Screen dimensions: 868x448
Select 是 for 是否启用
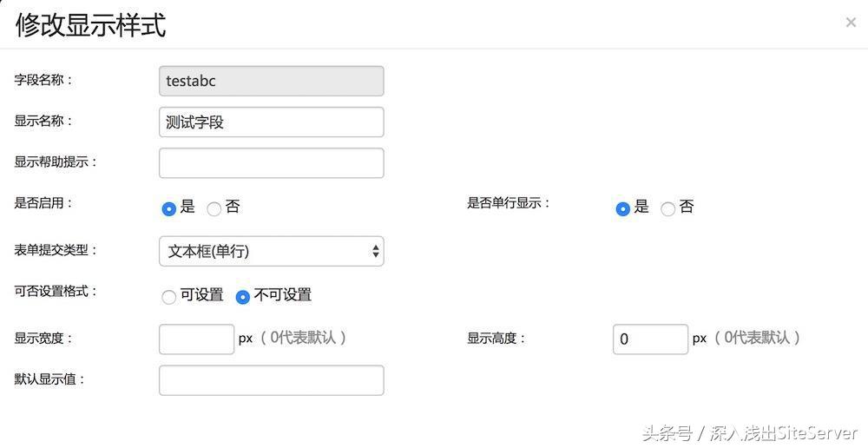point(169,208)
